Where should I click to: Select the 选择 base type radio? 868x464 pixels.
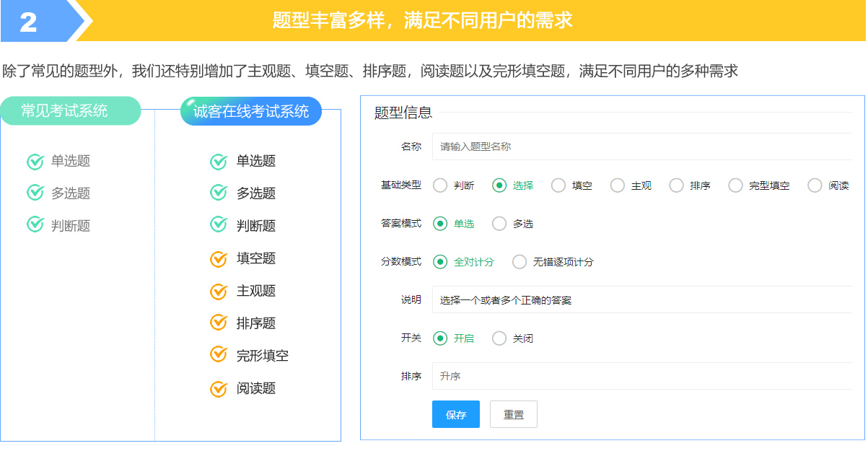point(499,185)
